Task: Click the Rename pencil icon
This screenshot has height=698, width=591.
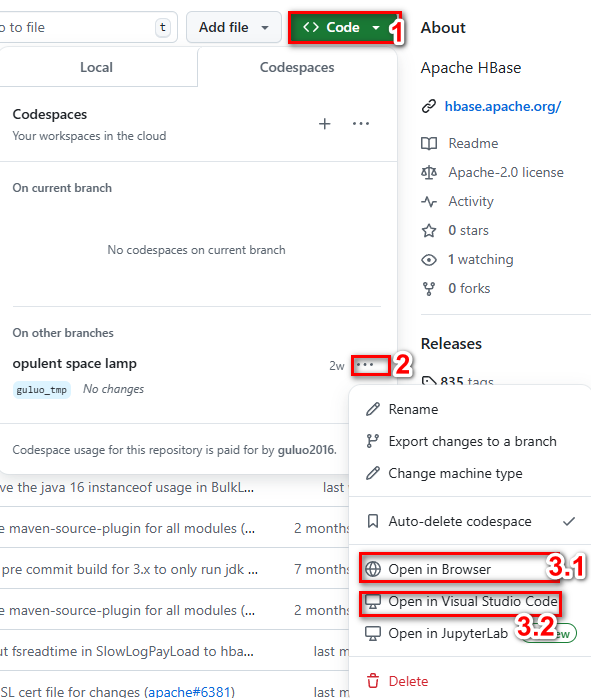Action: [373, 409]
